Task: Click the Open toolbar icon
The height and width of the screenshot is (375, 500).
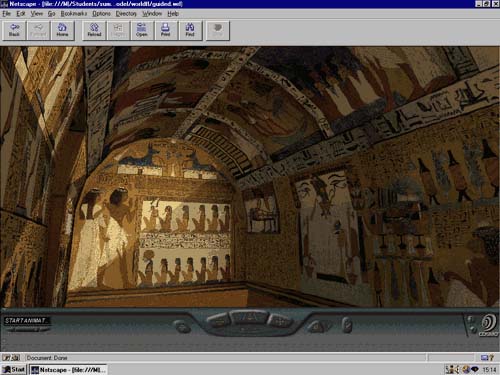Action: click(142, 30)
